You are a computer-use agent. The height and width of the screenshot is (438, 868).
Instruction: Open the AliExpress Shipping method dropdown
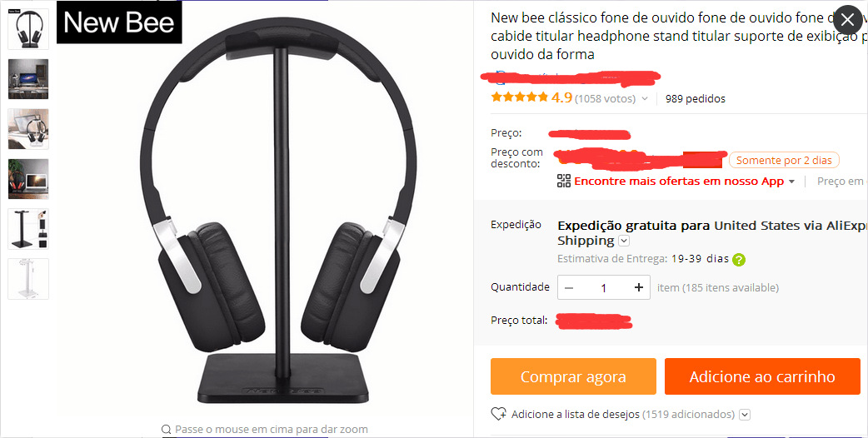pos(624,241)
